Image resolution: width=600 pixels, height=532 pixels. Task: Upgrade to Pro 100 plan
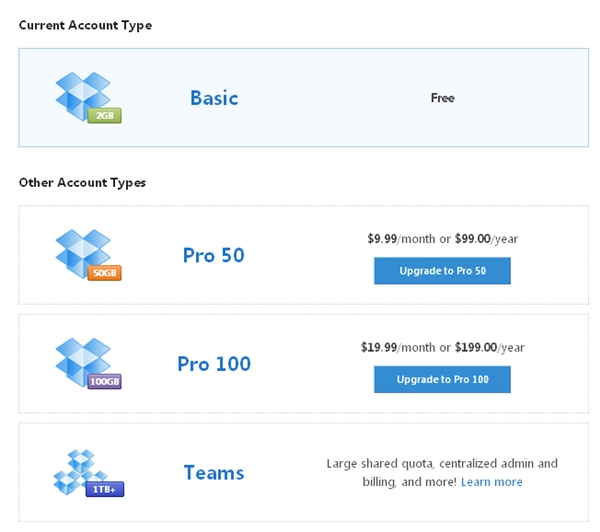(x=442, y=380)
